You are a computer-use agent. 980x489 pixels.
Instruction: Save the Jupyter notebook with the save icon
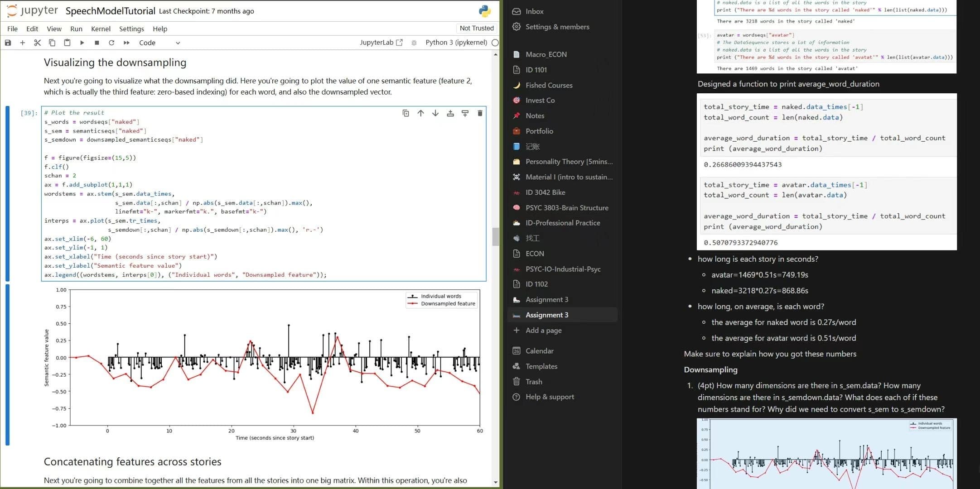click(8, 43)
